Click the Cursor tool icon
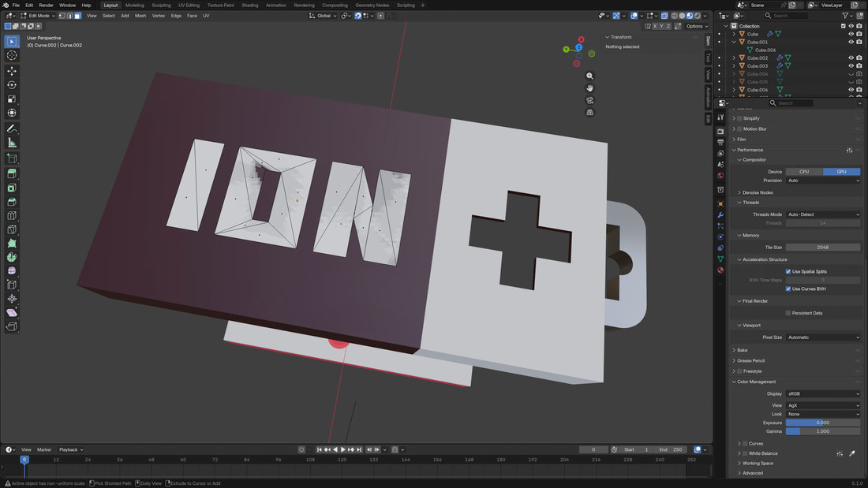The width and height of the screenshot is (868, 488). [12, 56]
